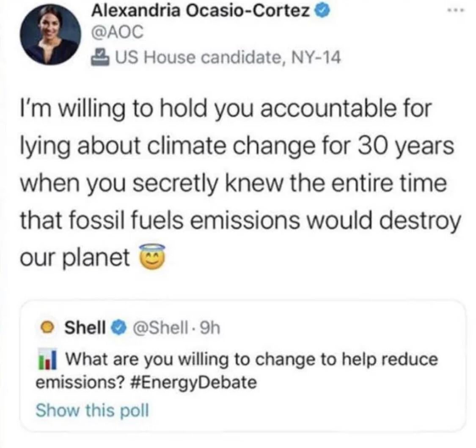Image resolution: width=476 pixels, height=448 pixels.
Task: Open the Alexandria Ocasio-Cortez display name link
Action: [x=201, y=13]
